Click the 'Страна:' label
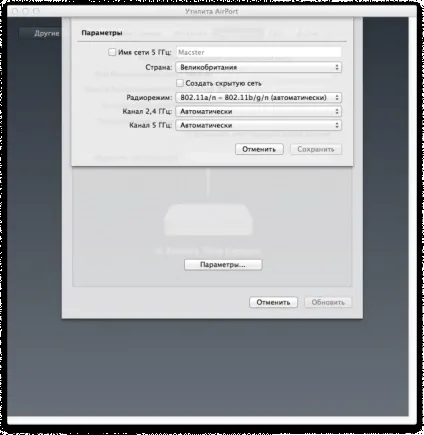The height and width of the screenshot is (435, 424). pos(159,67)
